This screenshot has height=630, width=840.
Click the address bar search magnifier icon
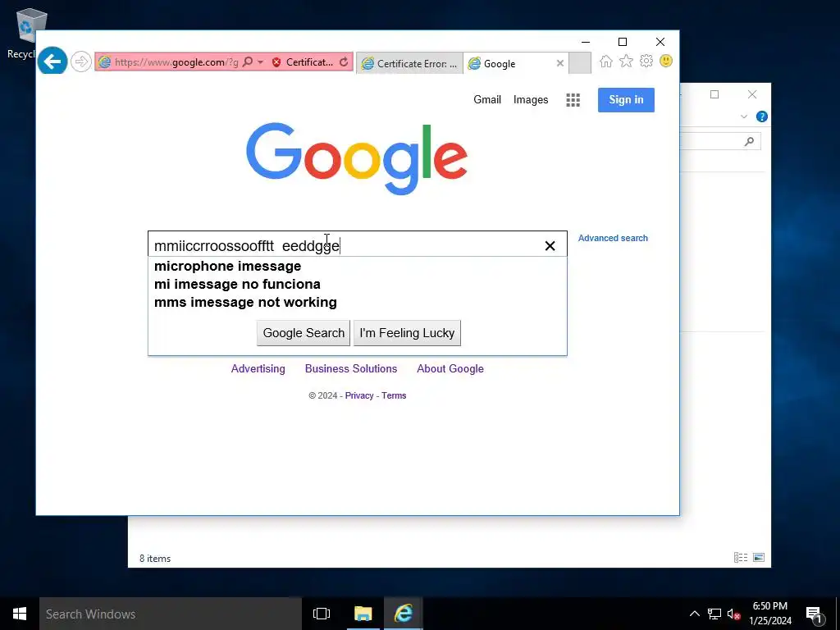[x=248, y=62]
